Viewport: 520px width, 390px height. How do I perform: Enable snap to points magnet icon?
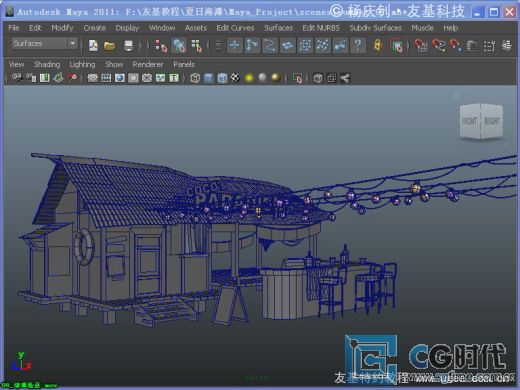(x=456, y=45)
